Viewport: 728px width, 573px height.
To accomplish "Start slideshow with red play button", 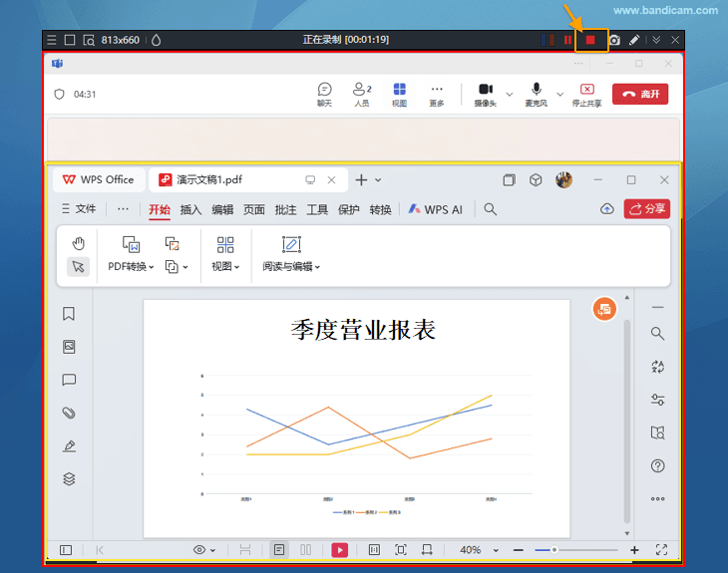I will pos(340,550).
